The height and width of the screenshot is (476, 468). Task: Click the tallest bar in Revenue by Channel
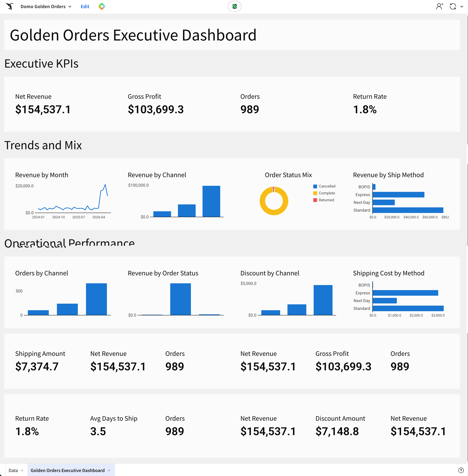pos(211,201)
